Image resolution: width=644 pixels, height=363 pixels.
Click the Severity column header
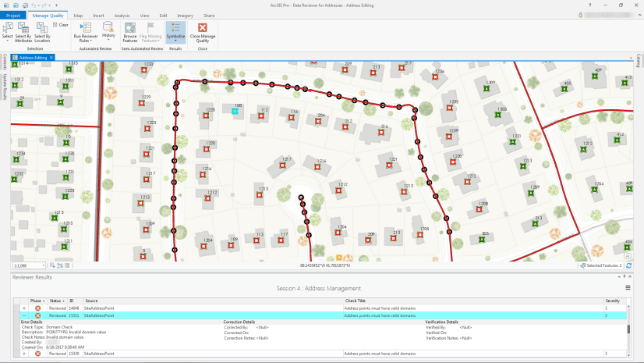[x=615, y=301]
